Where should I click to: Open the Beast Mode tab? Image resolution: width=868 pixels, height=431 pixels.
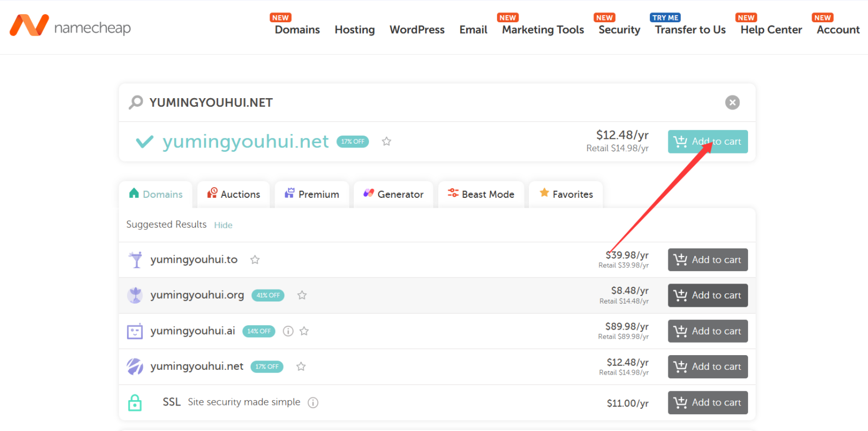(x=481, y=194)
